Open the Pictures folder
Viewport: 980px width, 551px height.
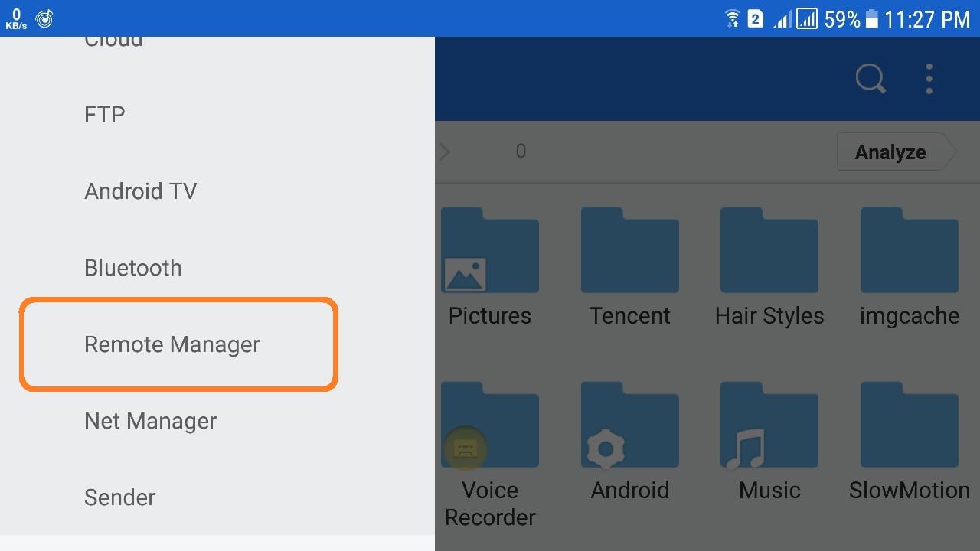490,251
